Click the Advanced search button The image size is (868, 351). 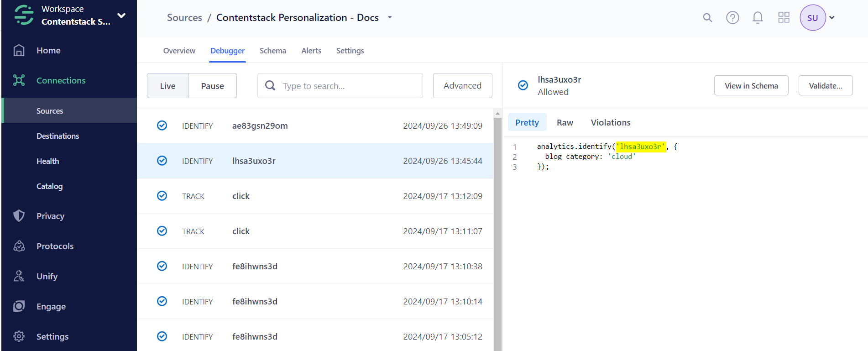point(462,85)
